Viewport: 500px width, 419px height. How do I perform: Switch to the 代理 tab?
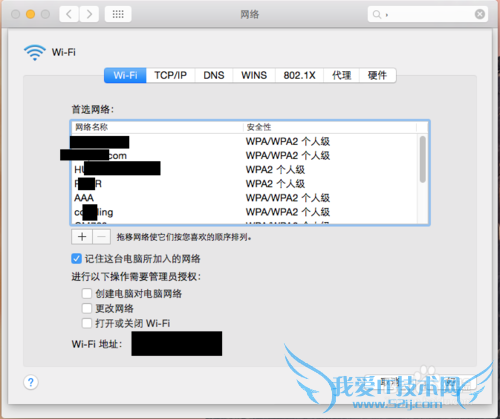coord(342,75)
